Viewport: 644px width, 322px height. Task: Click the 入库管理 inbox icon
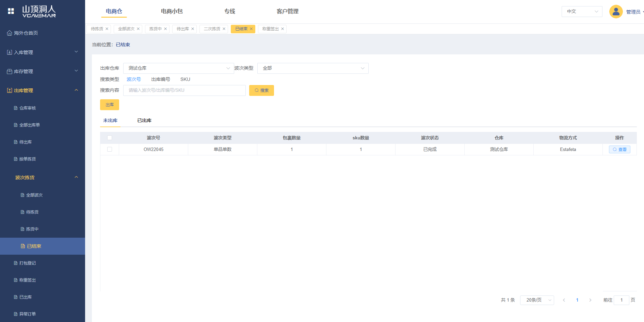click(10, 52)
